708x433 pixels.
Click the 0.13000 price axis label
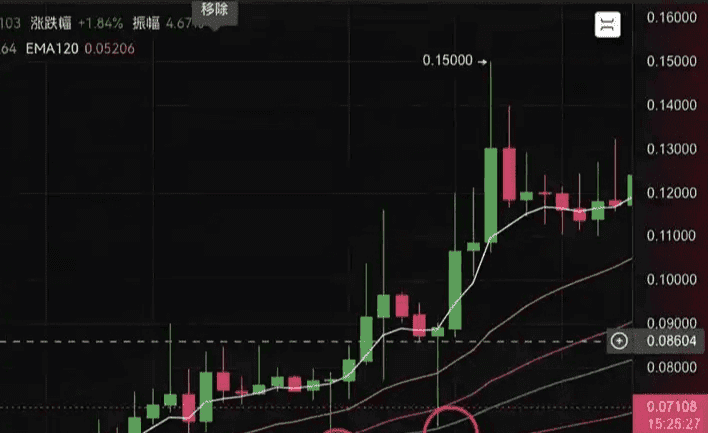point(671,149)
